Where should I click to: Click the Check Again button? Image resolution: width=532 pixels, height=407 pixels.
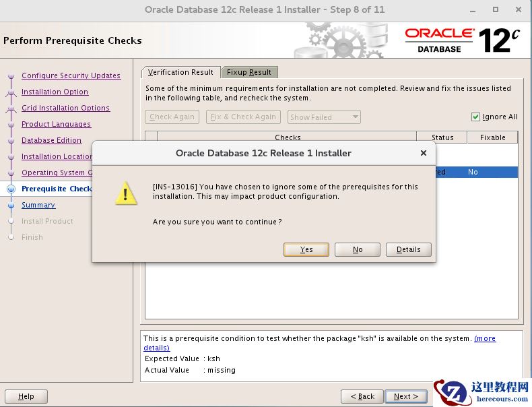pyautogui.click(x=172, y=117)
